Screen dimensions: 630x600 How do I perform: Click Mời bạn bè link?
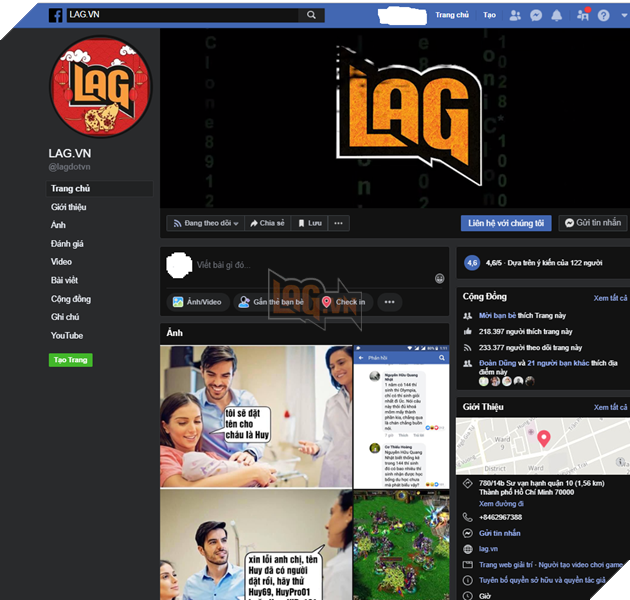pyautogui.click(x=497, y=315)
